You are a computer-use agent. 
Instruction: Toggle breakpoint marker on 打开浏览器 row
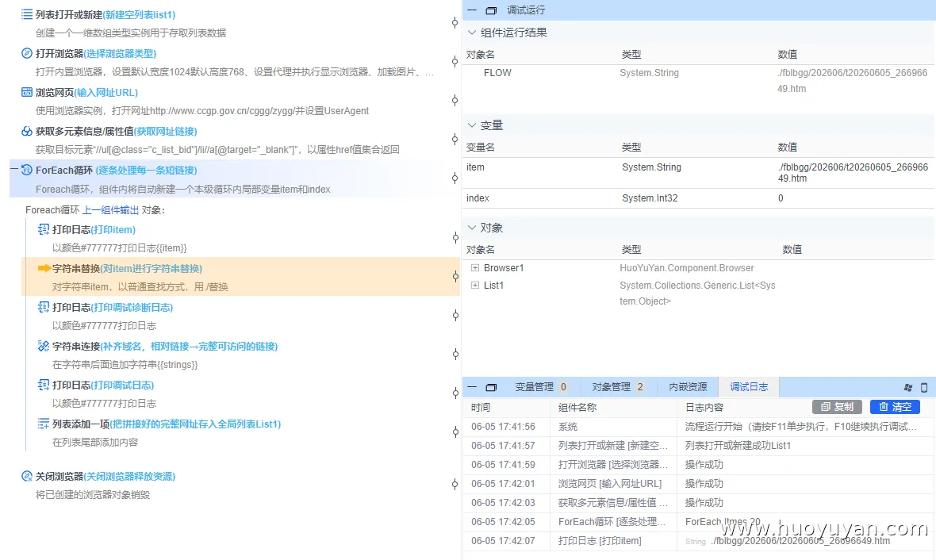(x=455, y=62)
